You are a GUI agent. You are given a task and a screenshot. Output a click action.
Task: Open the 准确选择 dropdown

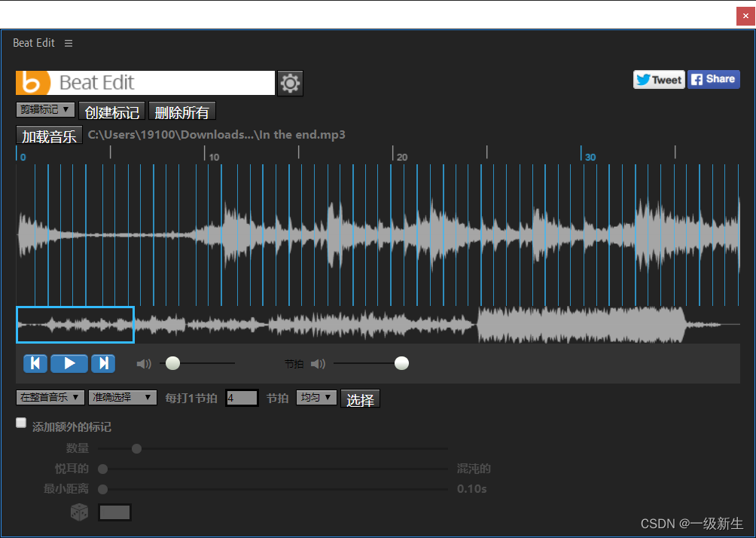click(123, 398)
